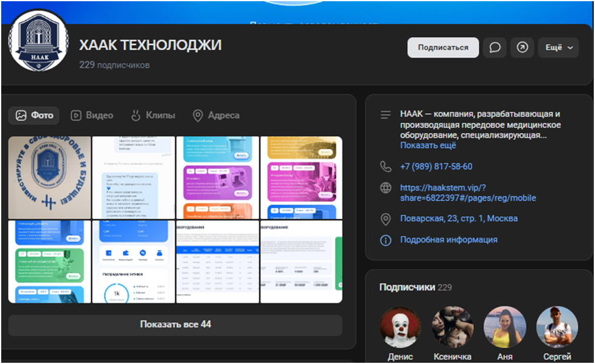
Task: Open the last equipment table photo
Action: point(301,262)
